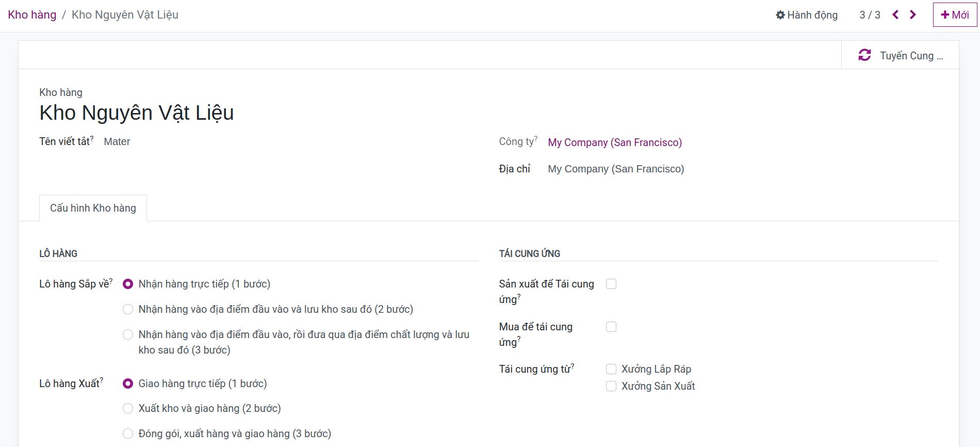This screenshot has height=447, width=980.
Task: Create new record with Mới button
Action: pos(955,15)
